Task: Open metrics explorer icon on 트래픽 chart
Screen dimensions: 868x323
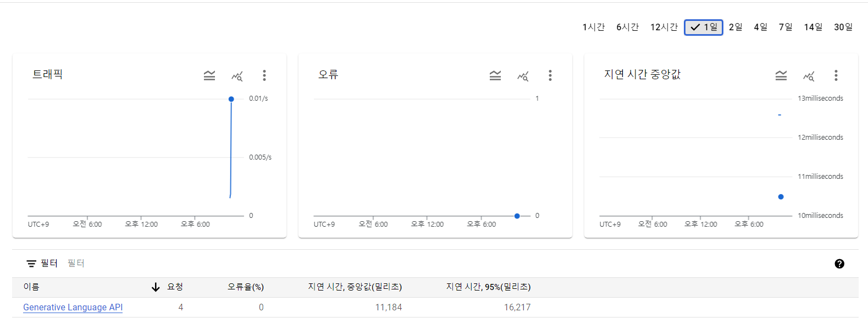Action: [x=237, y=76]
